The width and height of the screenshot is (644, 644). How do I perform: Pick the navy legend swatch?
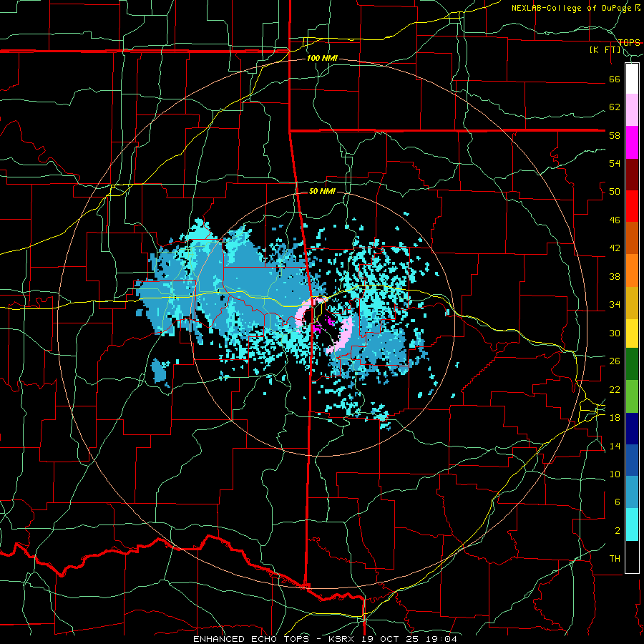pyautogui.click(x=632, y=429)
